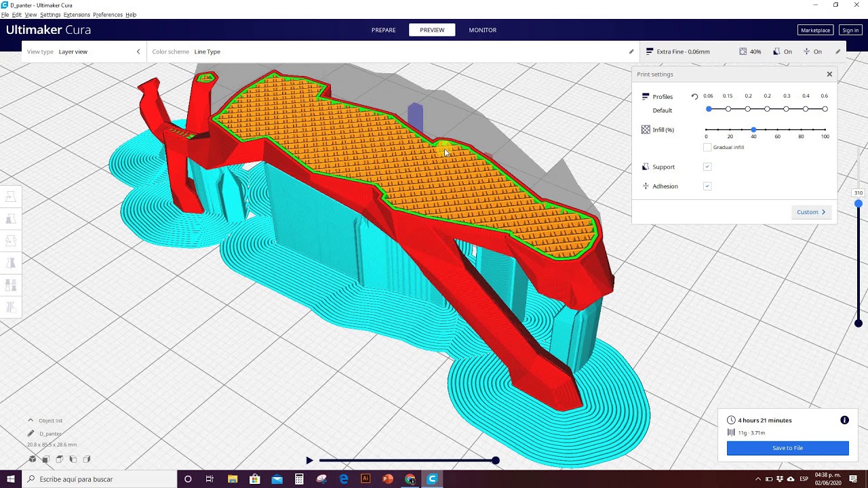Click the print time info icon
This screenshot has width=868, height=488.
tap(844, 420)
